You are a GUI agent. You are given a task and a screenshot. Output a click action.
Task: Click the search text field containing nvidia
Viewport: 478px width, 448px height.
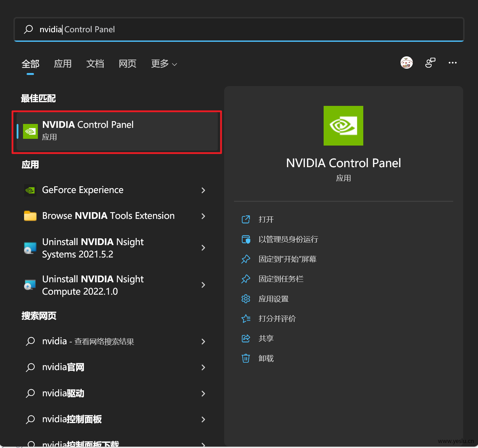239,29
